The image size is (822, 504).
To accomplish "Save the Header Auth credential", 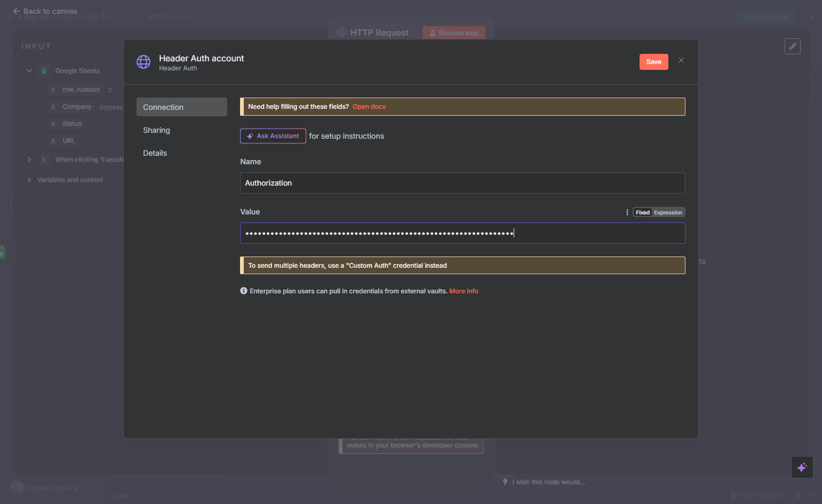I will (653, 62).
